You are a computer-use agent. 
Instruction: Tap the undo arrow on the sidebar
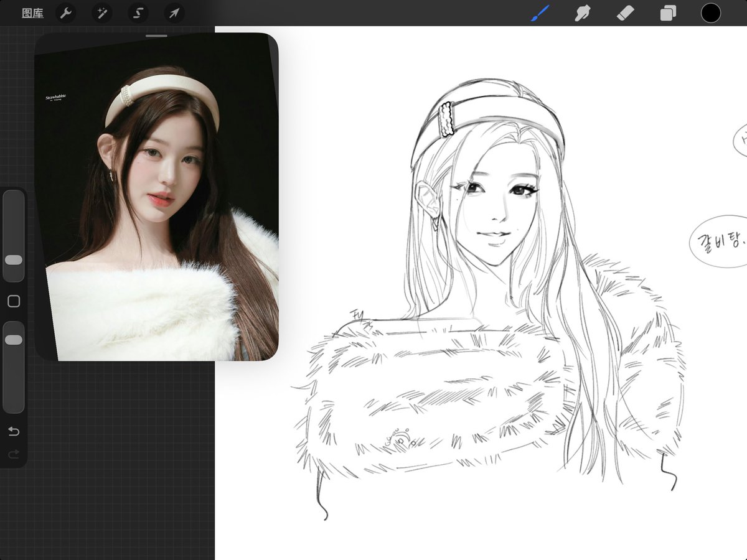tap(13, 431)
